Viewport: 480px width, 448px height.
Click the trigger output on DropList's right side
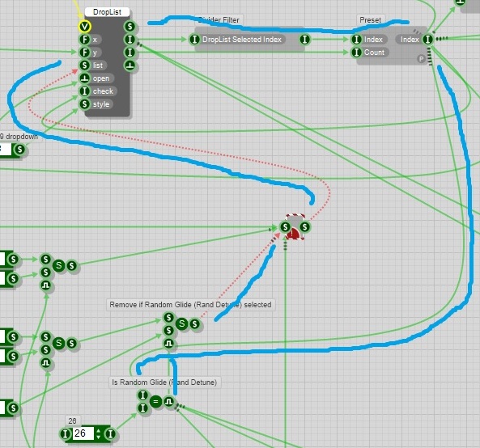point(130,66)
